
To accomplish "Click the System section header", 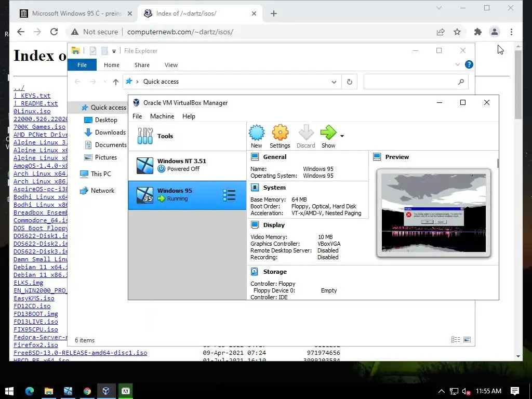I will 274,187.
